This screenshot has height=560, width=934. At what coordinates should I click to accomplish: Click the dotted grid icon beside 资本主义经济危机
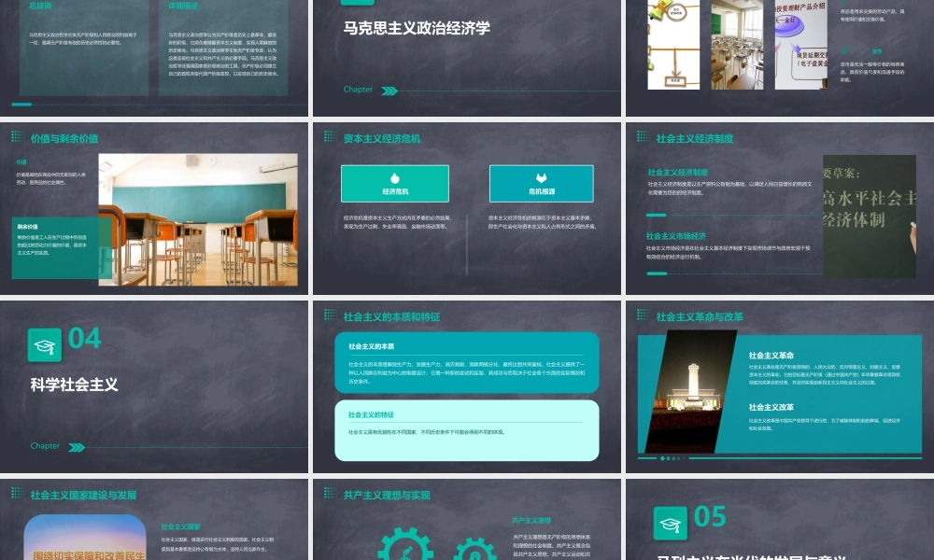coord(330,136)
